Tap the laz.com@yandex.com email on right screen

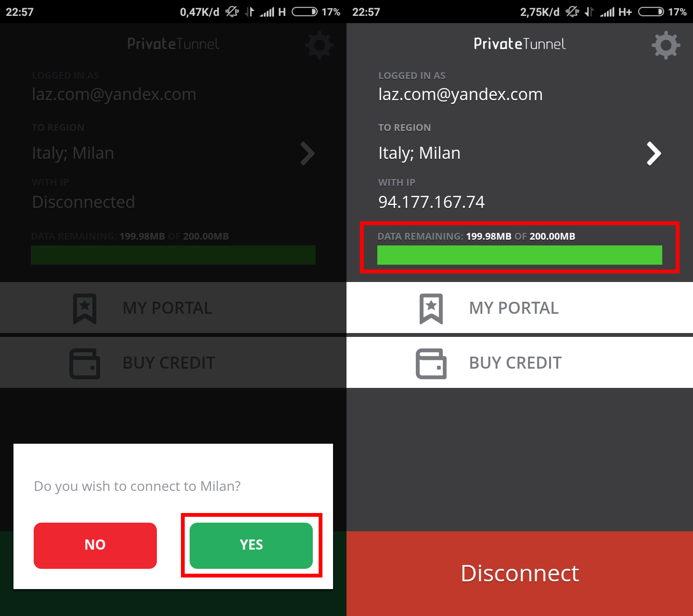(x=461, y=94)
